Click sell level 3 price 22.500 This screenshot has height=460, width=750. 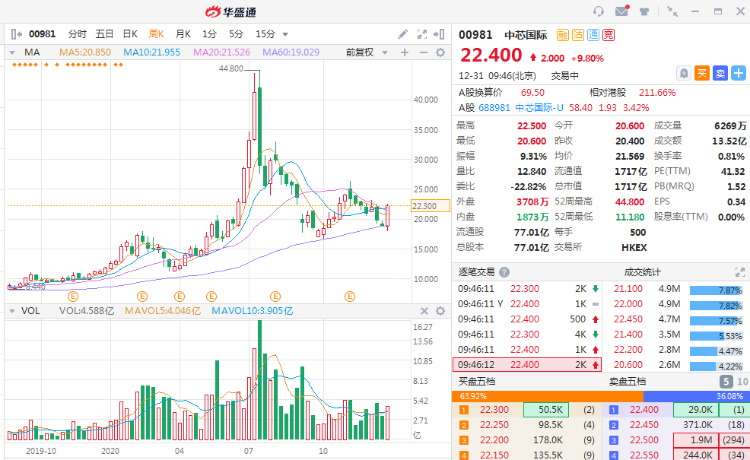pyautogui.click(x=644, y=440)
